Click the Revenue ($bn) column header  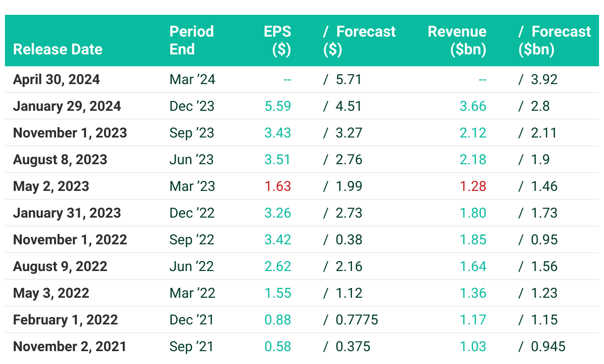coord(457,41)
